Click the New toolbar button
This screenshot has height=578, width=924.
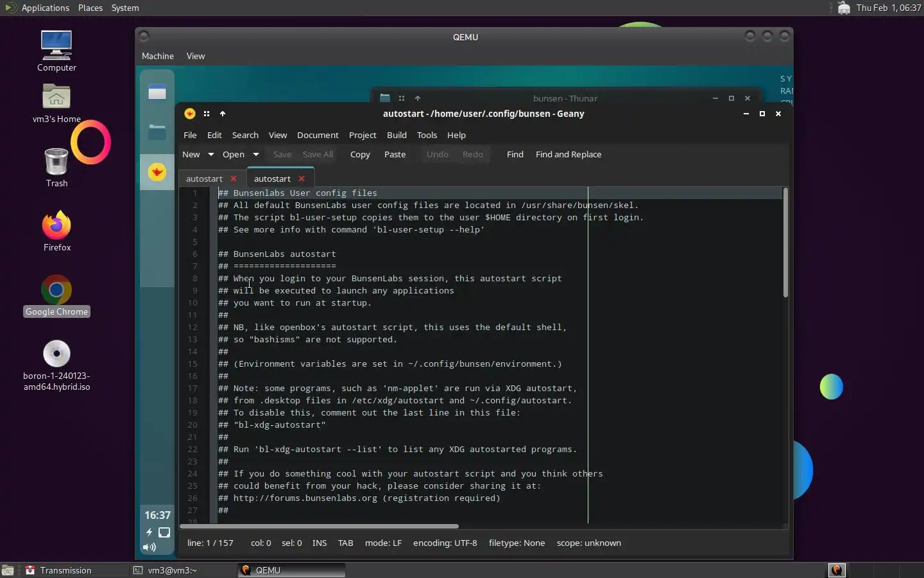coord(191,154)
